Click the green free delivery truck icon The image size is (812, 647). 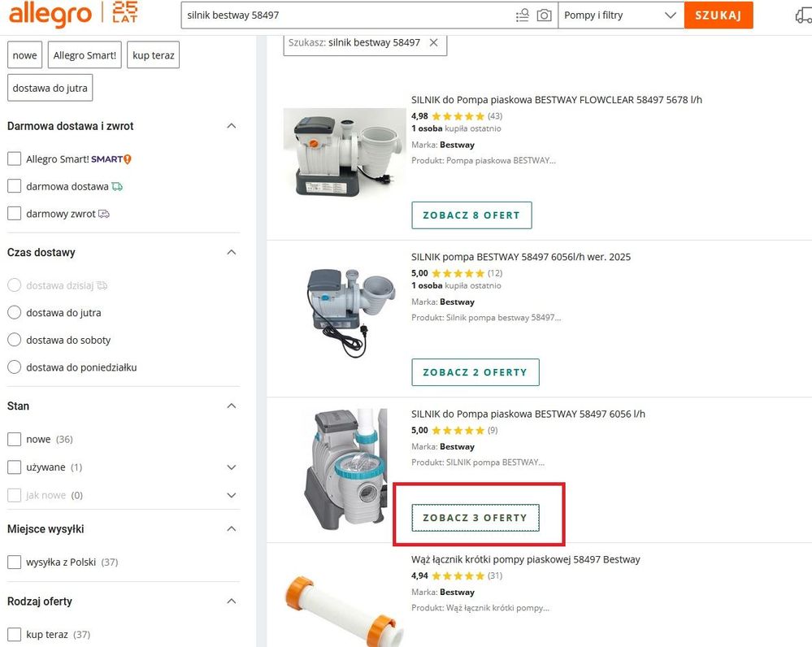pyautogui.click(x=117, y=187)
